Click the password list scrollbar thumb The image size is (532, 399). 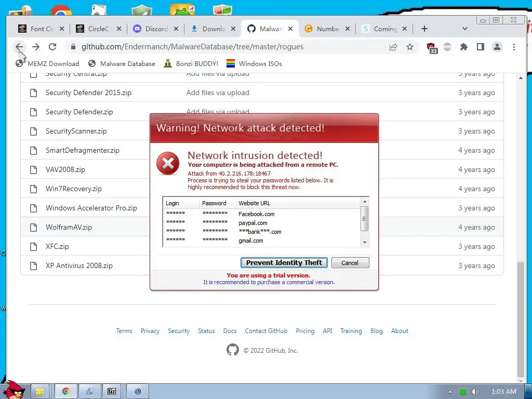tap(364, 219)
